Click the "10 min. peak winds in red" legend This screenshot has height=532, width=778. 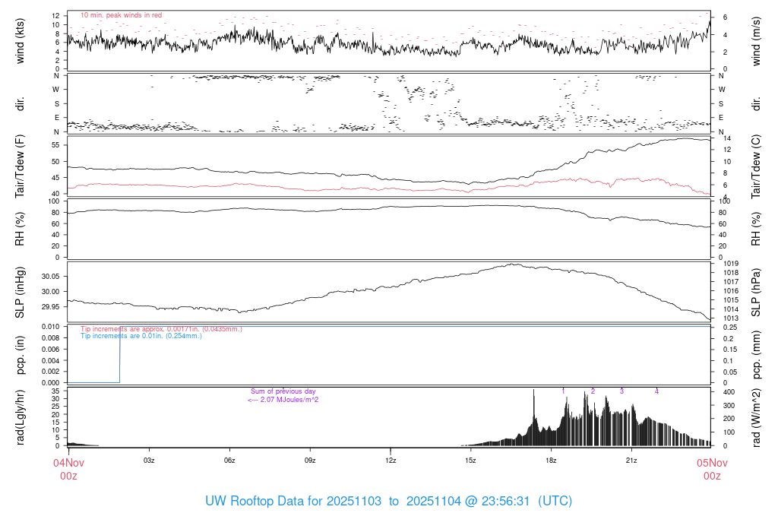click(x=121, y=15)
